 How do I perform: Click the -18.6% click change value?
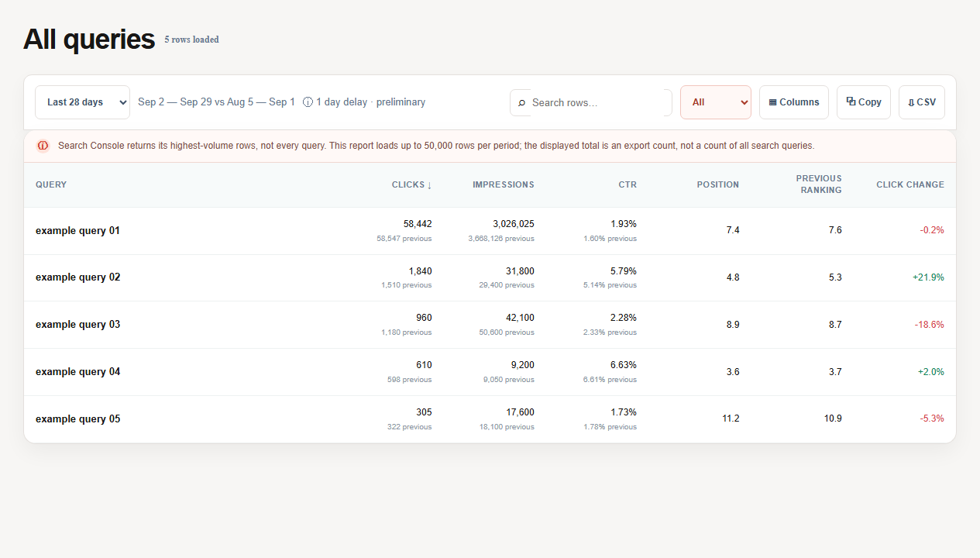pos(930,325)
